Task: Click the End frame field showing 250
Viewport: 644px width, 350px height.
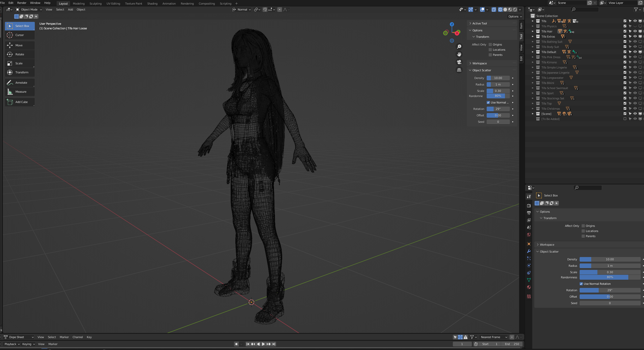Action: [x=512, y=344]
